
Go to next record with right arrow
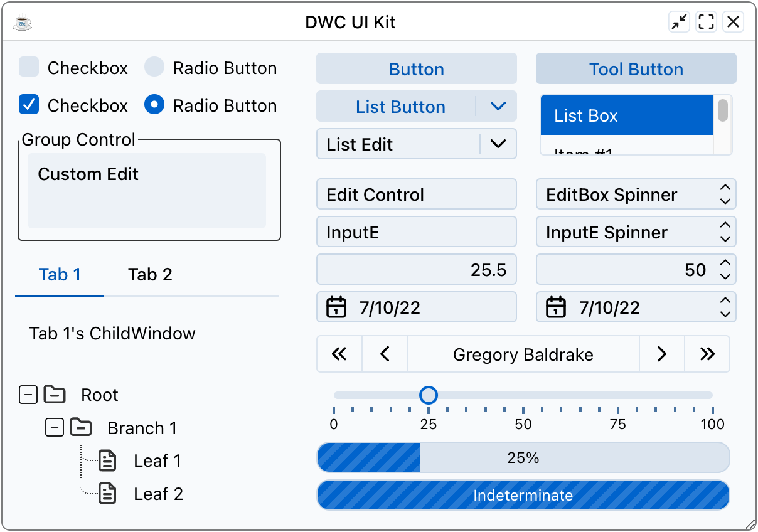coord(661,354)
